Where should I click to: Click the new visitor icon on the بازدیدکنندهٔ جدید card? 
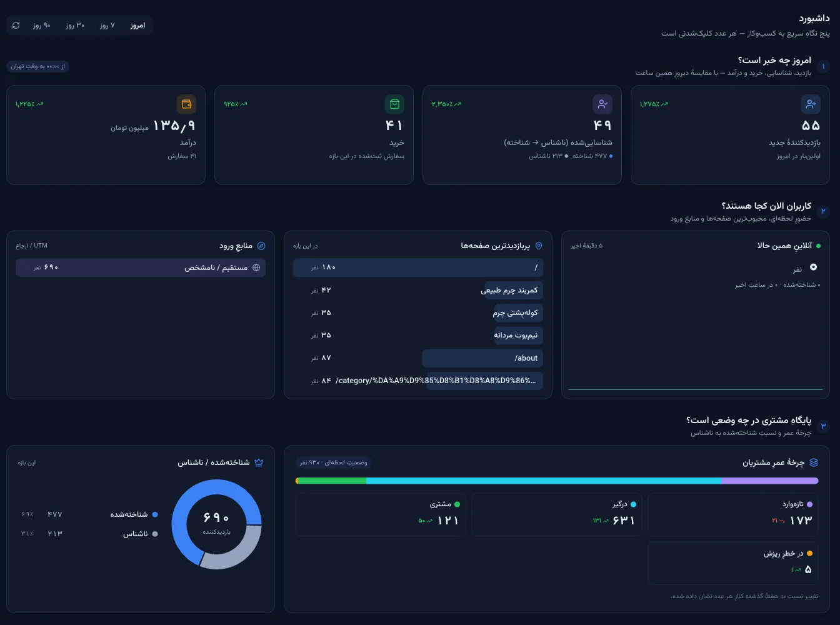pyautogui.click(x=811, y=104)
